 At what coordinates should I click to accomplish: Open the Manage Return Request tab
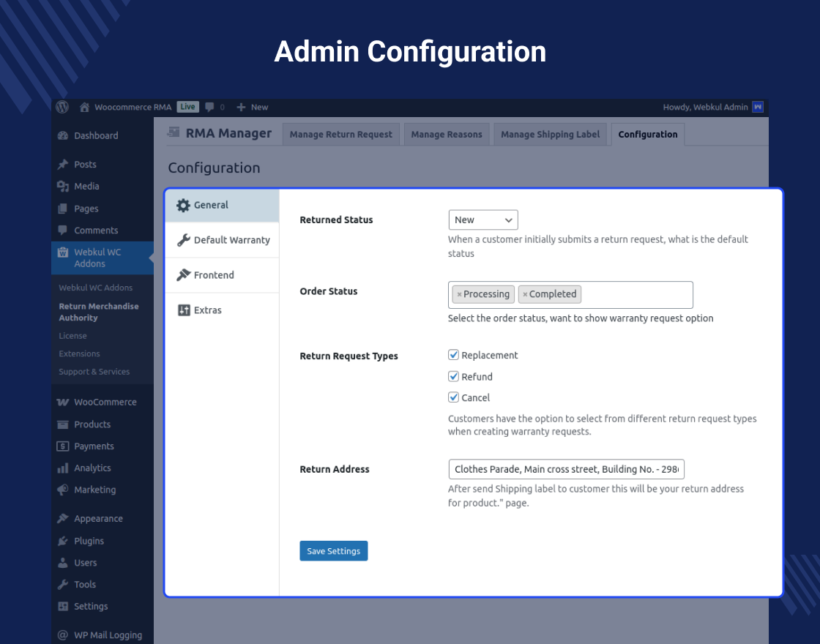(x=341, y=135)
